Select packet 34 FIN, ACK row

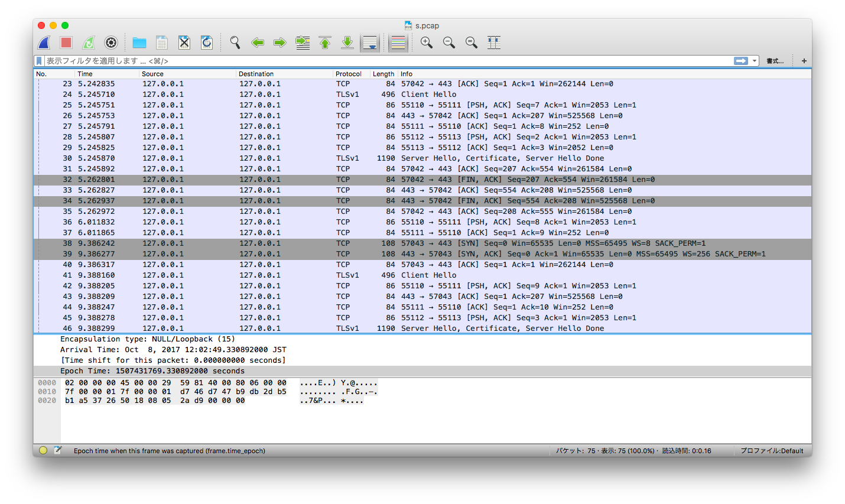(422, 201)
